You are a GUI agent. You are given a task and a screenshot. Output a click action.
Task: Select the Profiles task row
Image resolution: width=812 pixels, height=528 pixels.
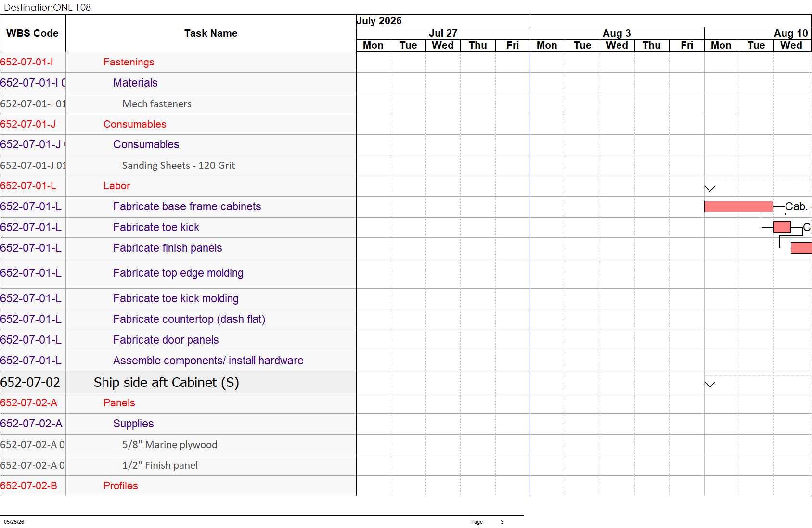[x=178, y=486]
